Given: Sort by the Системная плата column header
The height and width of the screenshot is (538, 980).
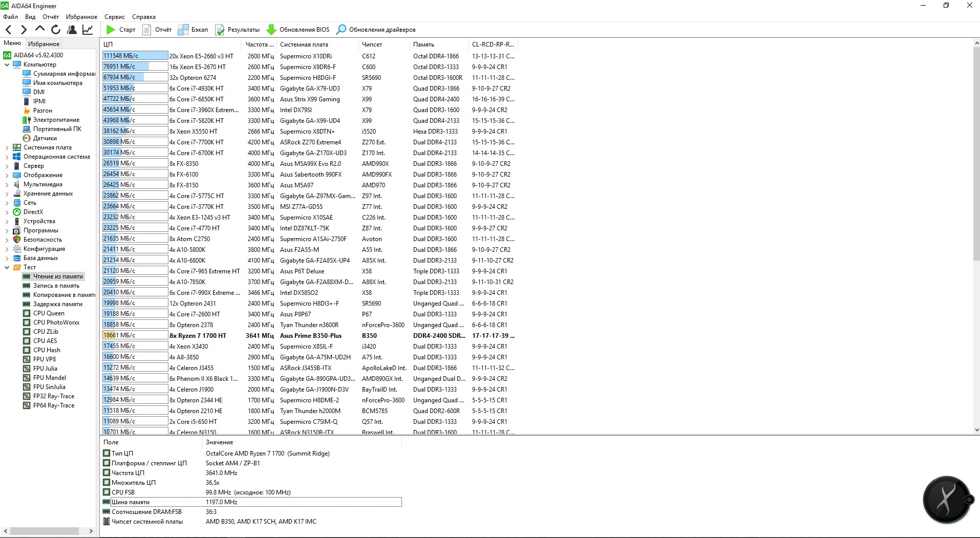Looking at the screenshot, I should 317,45.
